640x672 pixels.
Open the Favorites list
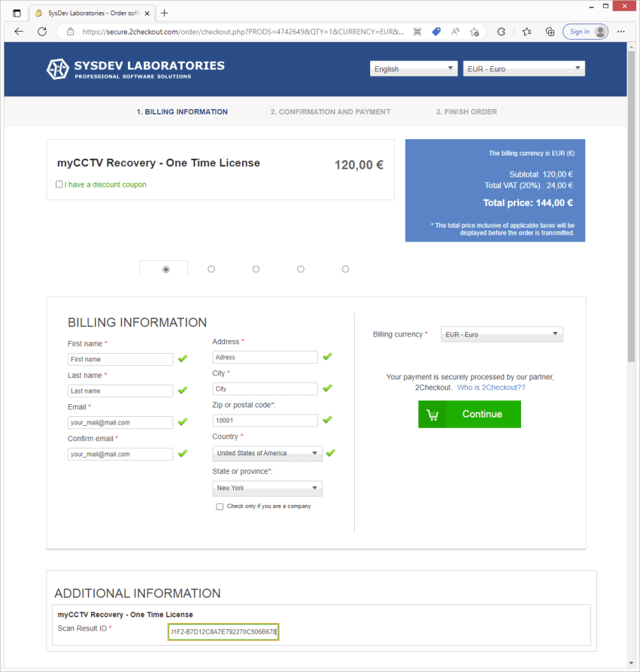tap(527, 32)
